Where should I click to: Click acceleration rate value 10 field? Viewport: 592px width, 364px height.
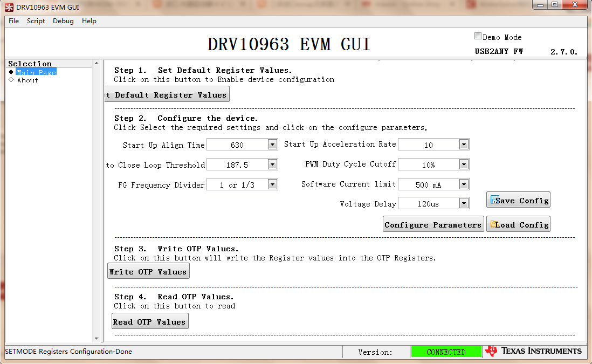[429, 145]
